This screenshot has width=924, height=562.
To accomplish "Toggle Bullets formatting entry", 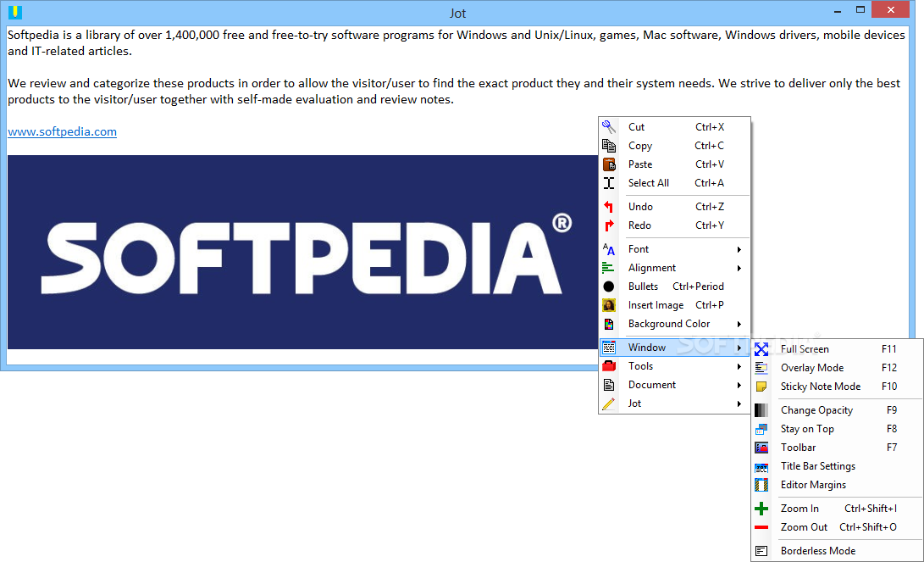I will click(675, 287).
